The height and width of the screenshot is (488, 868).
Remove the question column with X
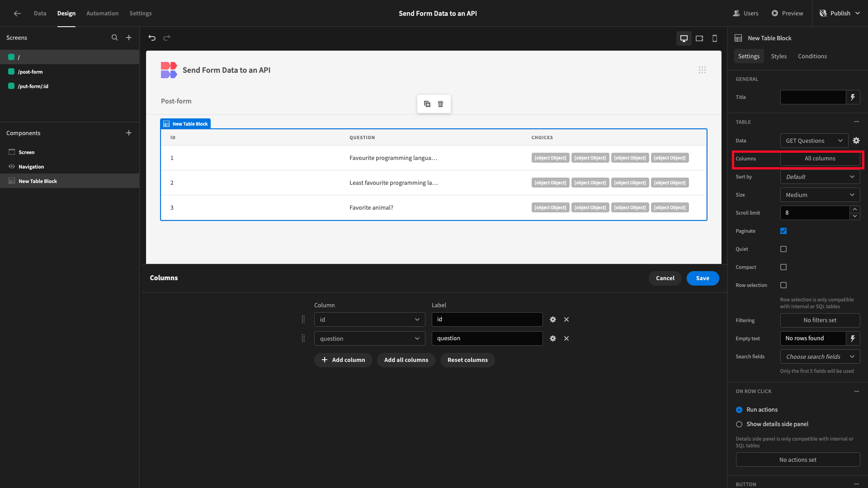pos(566,338)
